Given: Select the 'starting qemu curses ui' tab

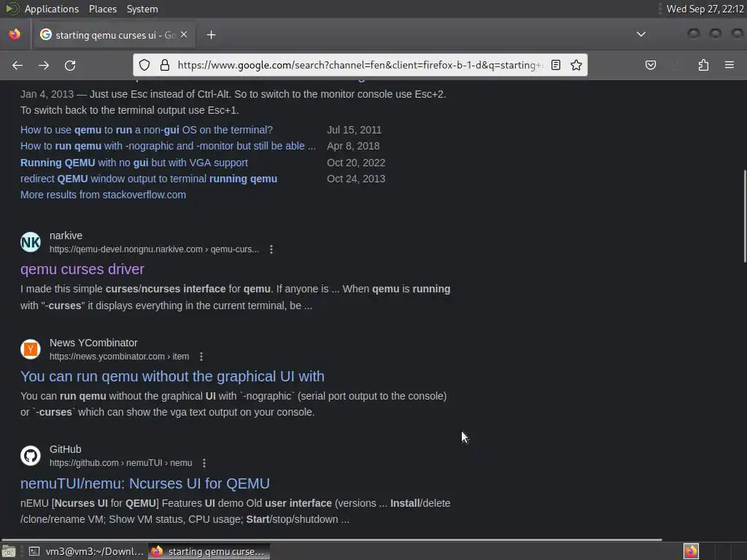Looking at the screenshot, I should pyautogui.click(x=114, y=35).
